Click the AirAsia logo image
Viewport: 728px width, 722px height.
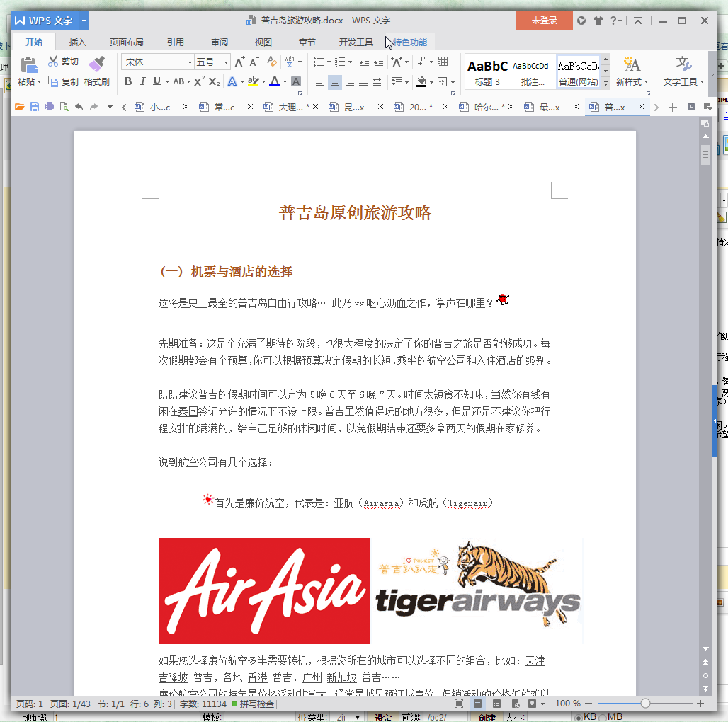(x=264, y=590)
